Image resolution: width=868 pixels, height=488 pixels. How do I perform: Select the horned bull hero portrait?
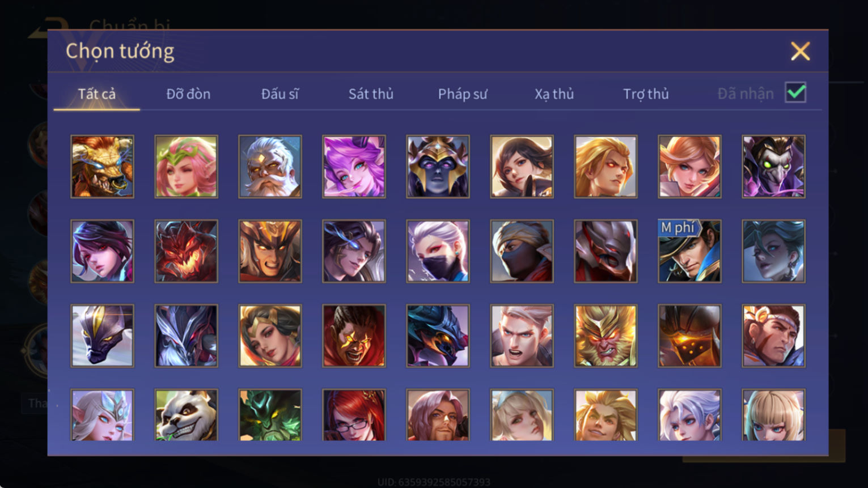[x=102, y=167]
